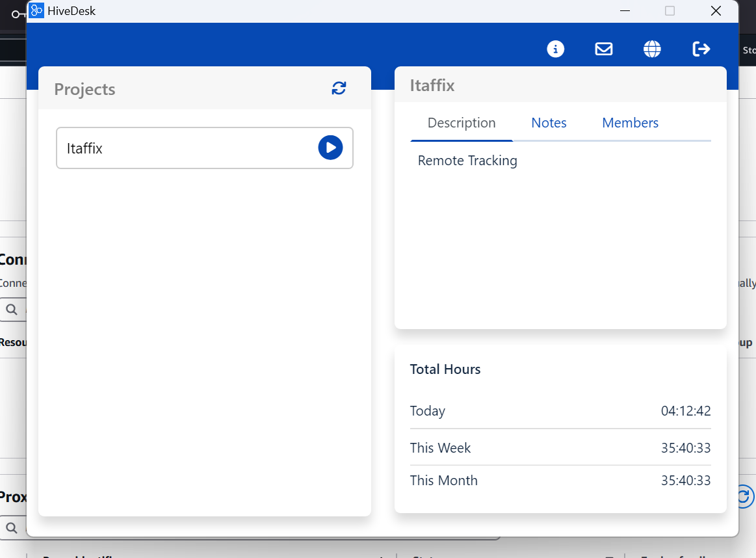Click the key icon in background window
This screenshot has width=756, height=558.
pos(19,14)
